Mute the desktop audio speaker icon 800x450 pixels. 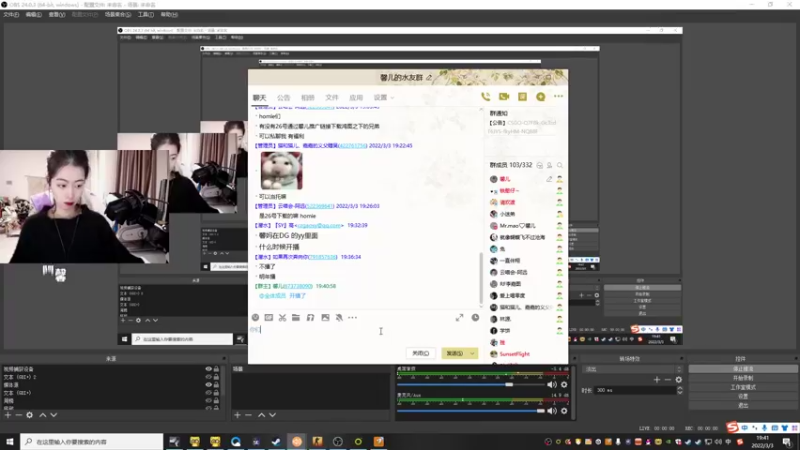552,385
